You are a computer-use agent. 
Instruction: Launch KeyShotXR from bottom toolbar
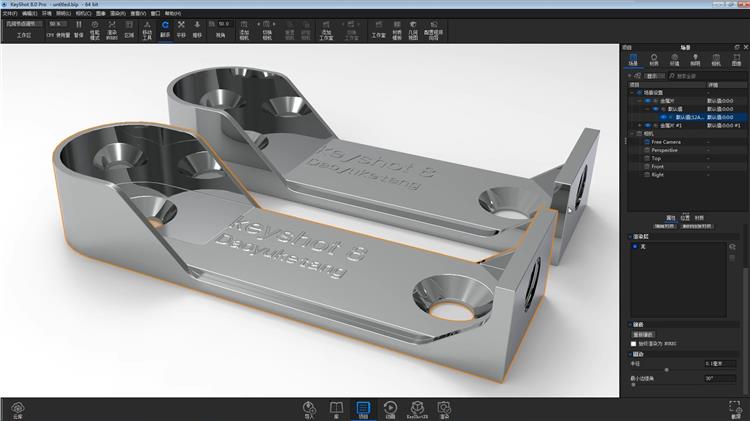tap(417, 408)
